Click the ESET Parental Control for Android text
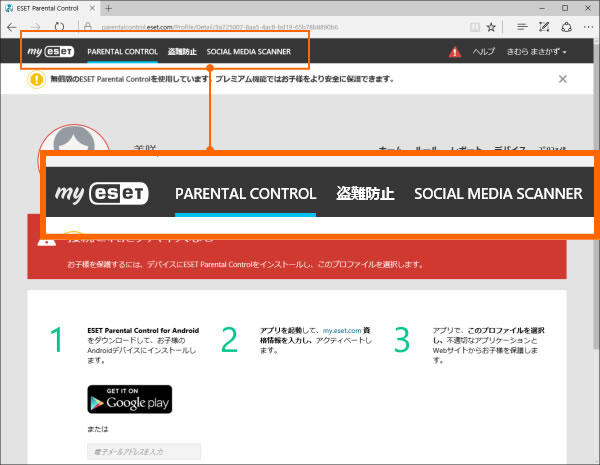This screenshot has height=465, width=600. coord(143,330)
